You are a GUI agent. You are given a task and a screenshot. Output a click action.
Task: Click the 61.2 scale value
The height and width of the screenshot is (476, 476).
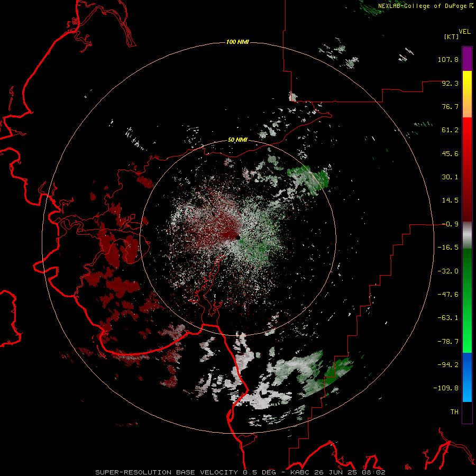click(450, 130)
